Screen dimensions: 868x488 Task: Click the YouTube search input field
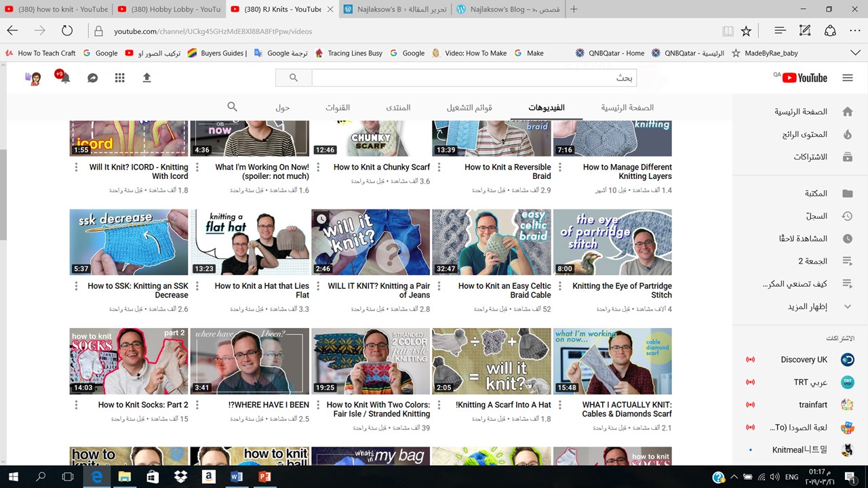473,78
